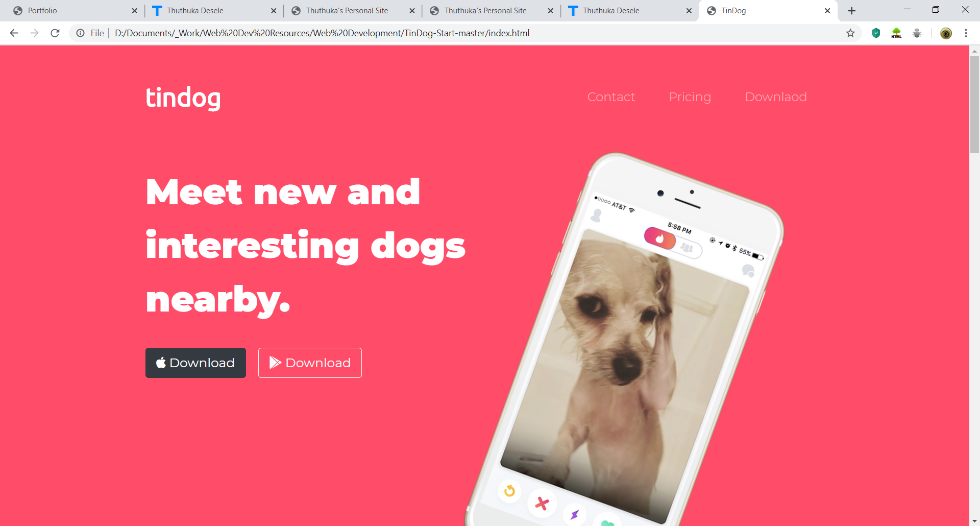Open the bug extension icon
Image resolution: width=980 pixels, height=526 pixels.
tap(917, 33)
